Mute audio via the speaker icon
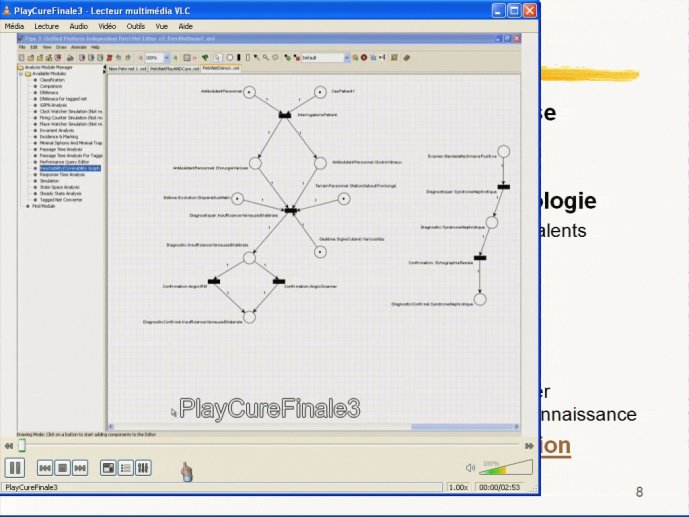Screen dimensions: 689x517 click(470, 468)
